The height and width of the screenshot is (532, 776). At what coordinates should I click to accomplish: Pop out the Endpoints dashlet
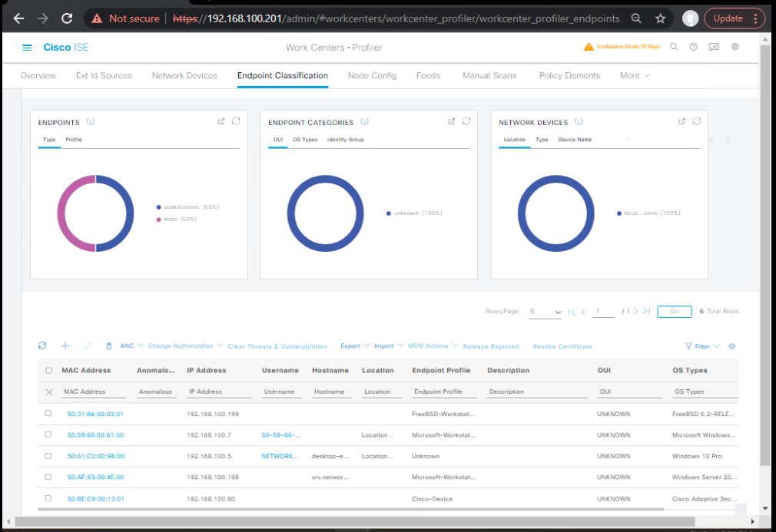click(221, 121)
